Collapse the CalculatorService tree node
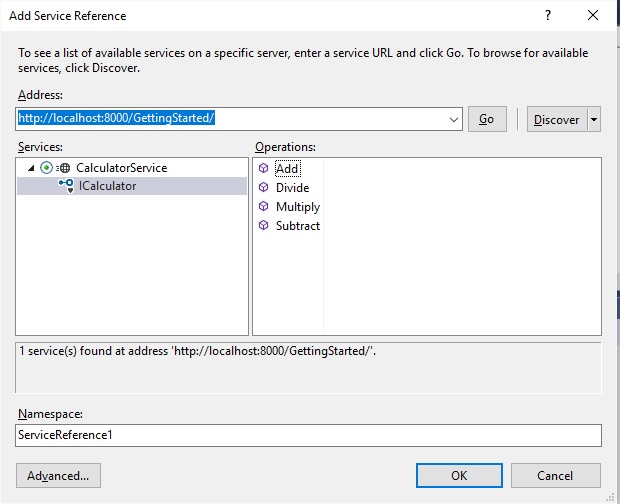The width and height of the screenshot is (620, 504). [x=31, y=168]
